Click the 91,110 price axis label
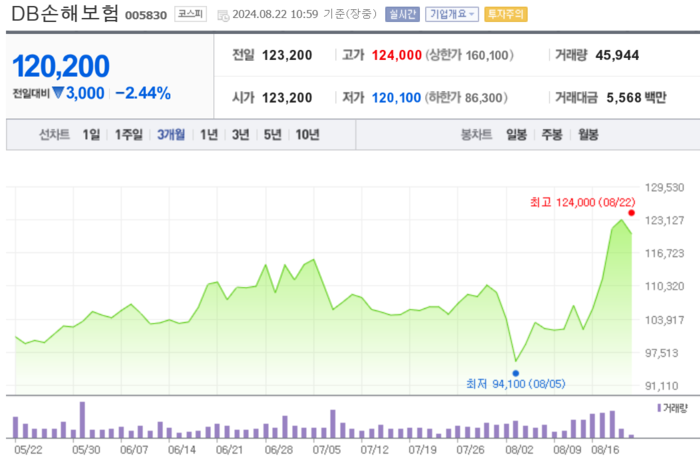Image resolution: width=700 pixels, height=458 pixels. click(662, 386)
